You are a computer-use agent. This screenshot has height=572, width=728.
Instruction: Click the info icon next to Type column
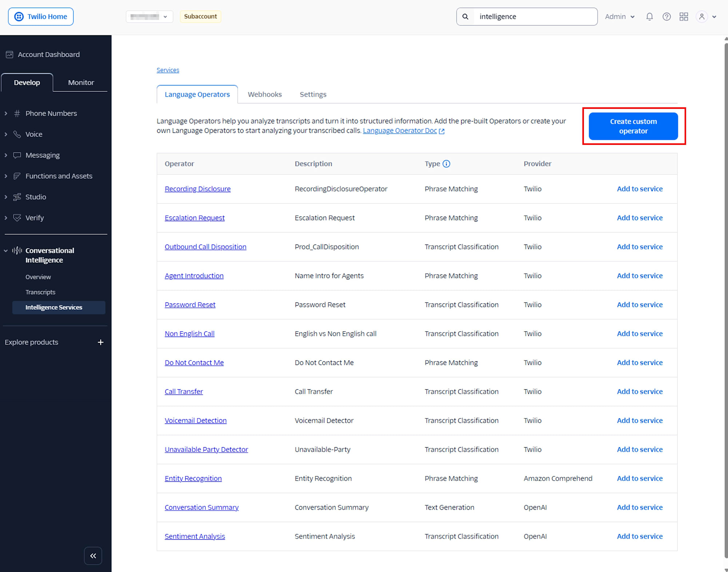447,164
